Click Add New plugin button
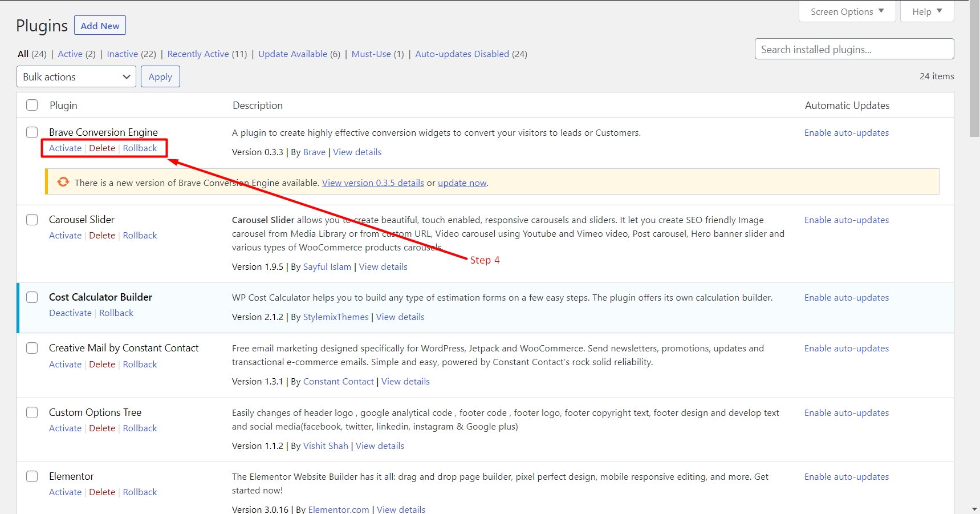The image size is (980, 514). click(100, 26)
